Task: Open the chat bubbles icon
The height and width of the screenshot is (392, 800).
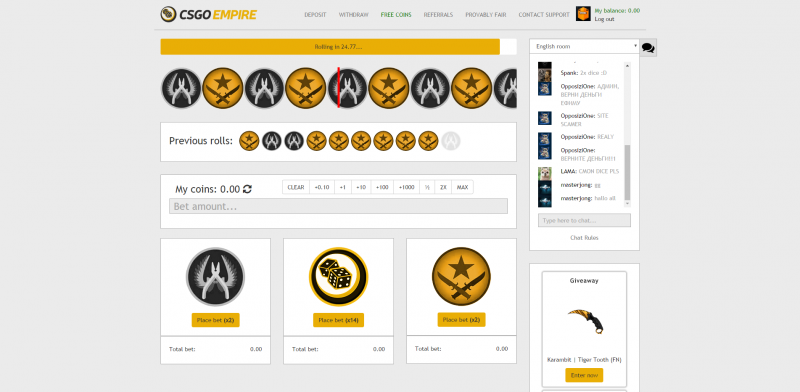Action: [x=648, y=47]
